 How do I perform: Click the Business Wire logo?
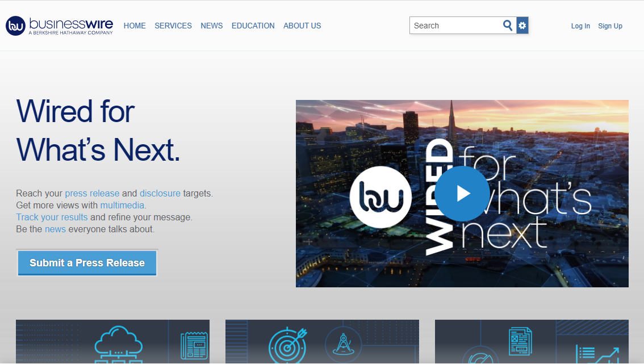[x=60, y=26]
